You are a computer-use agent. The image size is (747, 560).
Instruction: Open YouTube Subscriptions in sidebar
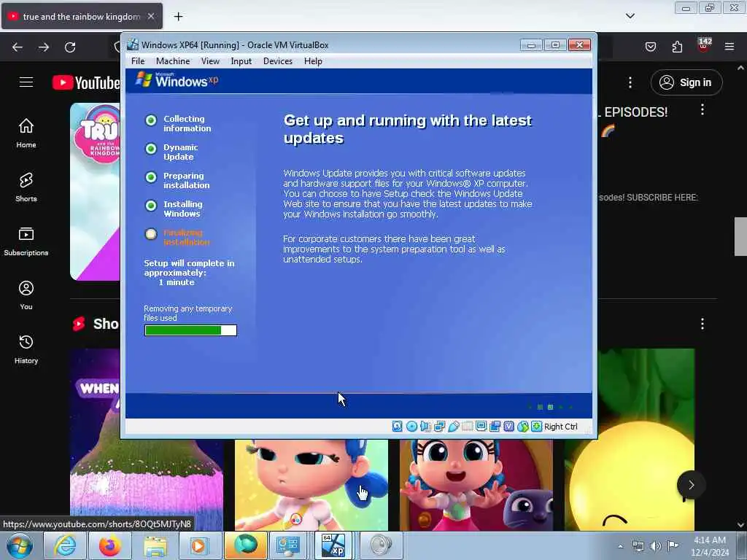[26, 241]
